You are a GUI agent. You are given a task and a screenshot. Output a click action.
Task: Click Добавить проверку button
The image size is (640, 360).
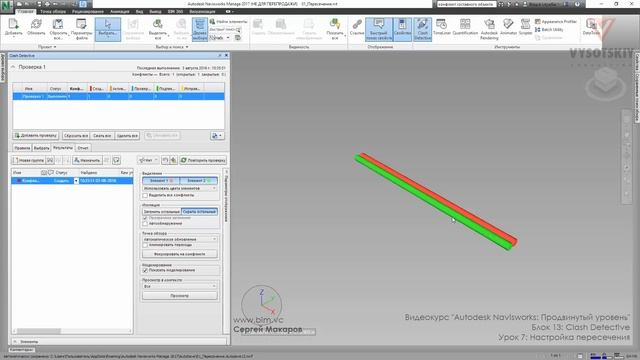coord(36,136)
